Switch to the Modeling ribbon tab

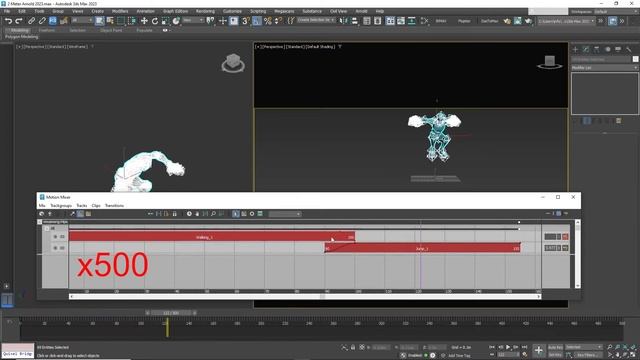tap(19, 30)
